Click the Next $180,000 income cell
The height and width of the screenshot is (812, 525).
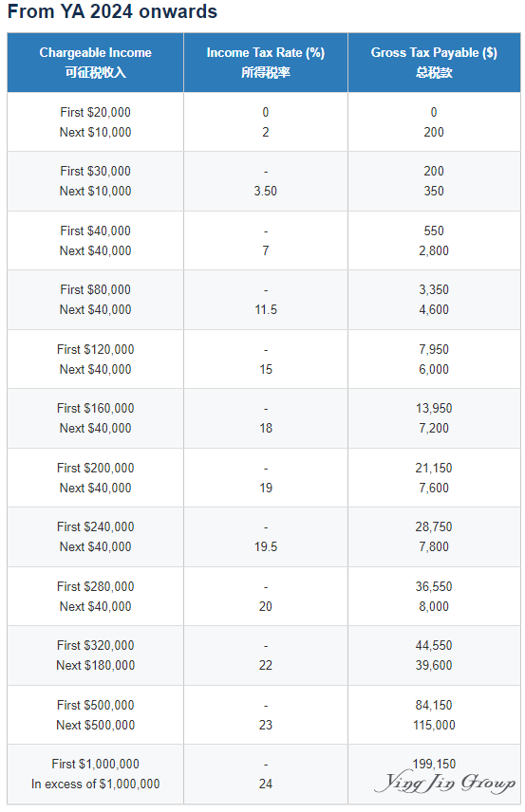click(x=95, y=666)
